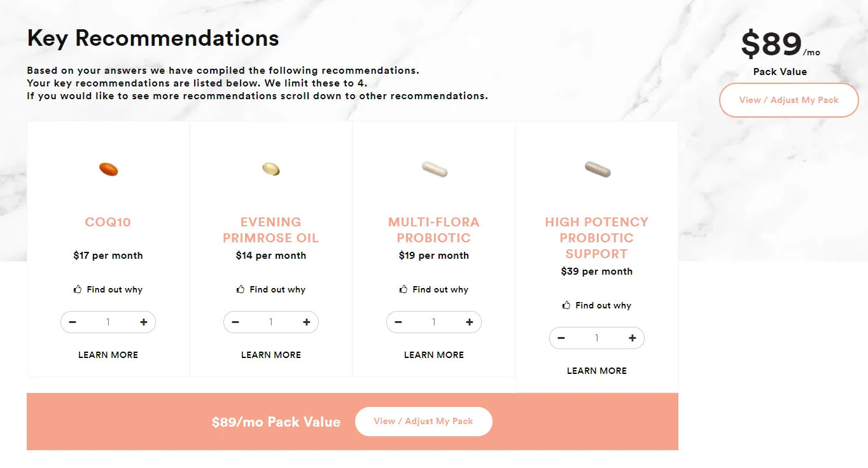Decrease COQ10 quantity with minus icon
Screen dimensions: 868x468
click(x=73, y=322)
